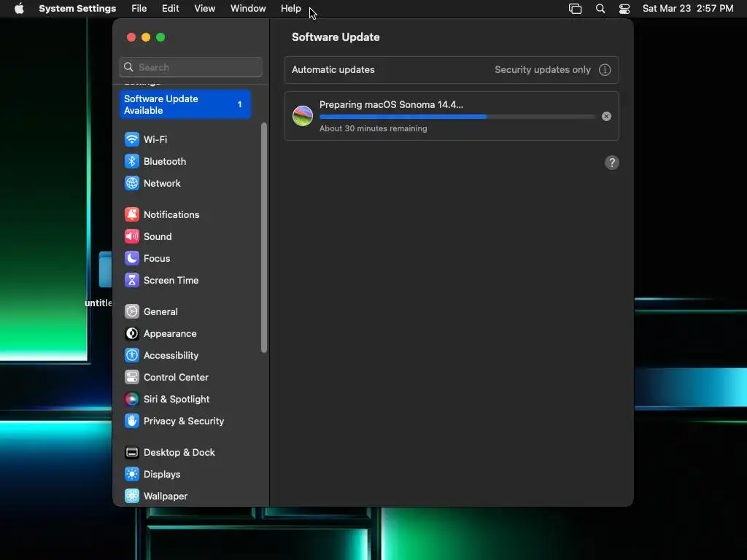Open the Displays sun icon
The image size is (747, 560).
[132, 475]
